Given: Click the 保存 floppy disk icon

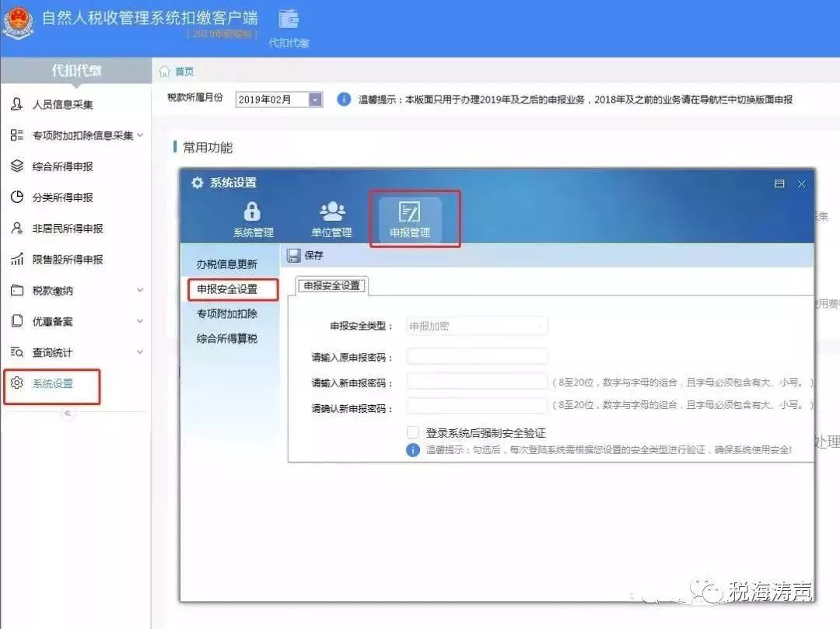Looking at the screenshot, I should tap(293, 256).
